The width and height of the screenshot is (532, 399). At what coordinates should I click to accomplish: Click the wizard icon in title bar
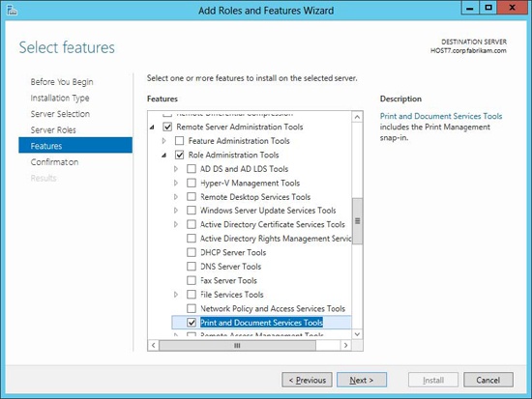(12, 11)
